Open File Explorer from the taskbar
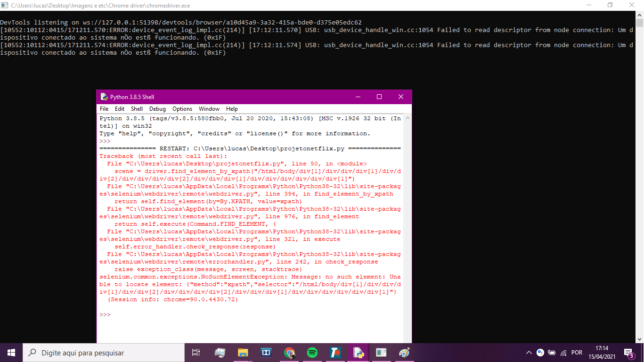 243,353
